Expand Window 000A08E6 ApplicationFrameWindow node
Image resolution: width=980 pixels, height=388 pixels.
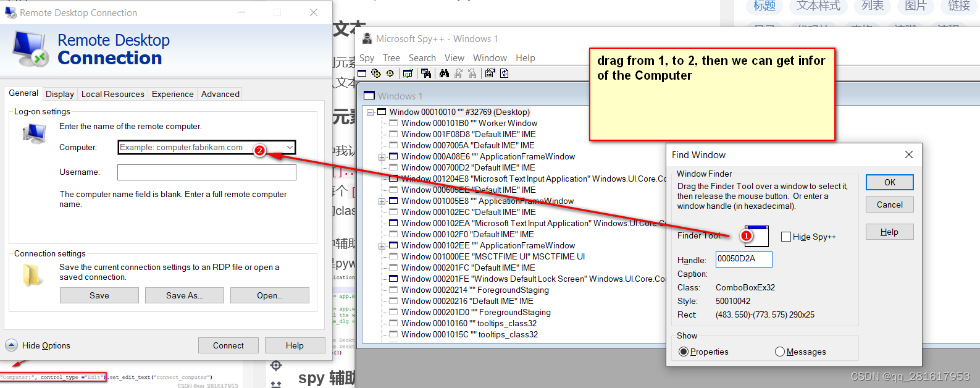pyautogui.click(x=382, y=157)
